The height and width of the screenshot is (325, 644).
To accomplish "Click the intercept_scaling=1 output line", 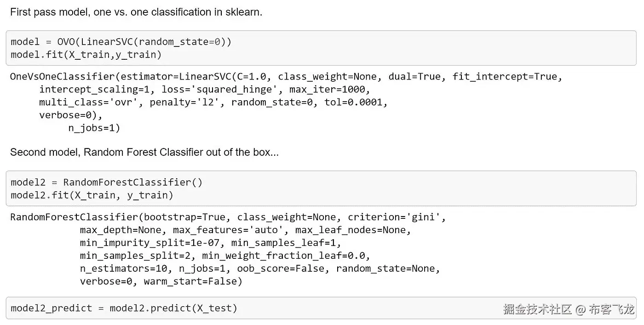I will pyautogui.click(x=204, y=89).
